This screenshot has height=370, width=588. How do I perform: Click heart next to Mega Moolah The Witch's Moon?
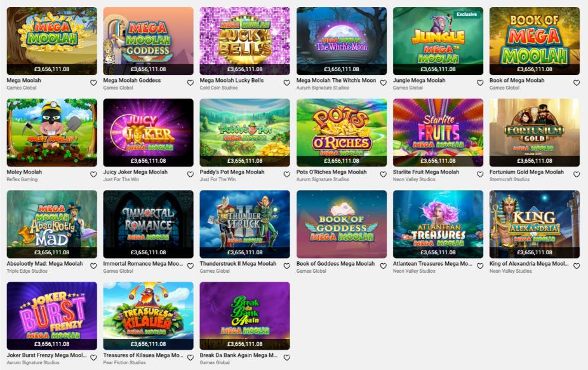[384, 83]
